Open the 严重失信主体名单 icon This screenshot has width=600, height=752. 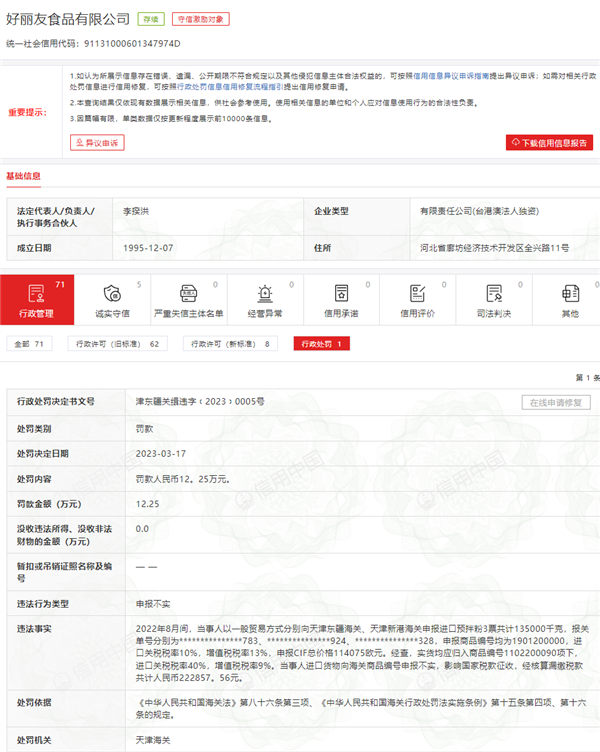tap(188, 294)
